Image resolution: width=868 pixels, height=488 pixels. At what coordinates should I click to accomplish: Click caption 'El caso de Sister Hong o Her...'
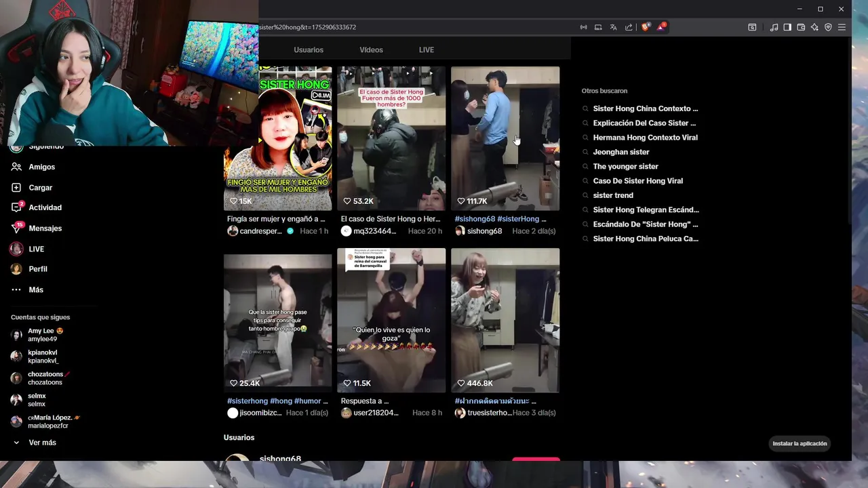(x=391, y=219)
